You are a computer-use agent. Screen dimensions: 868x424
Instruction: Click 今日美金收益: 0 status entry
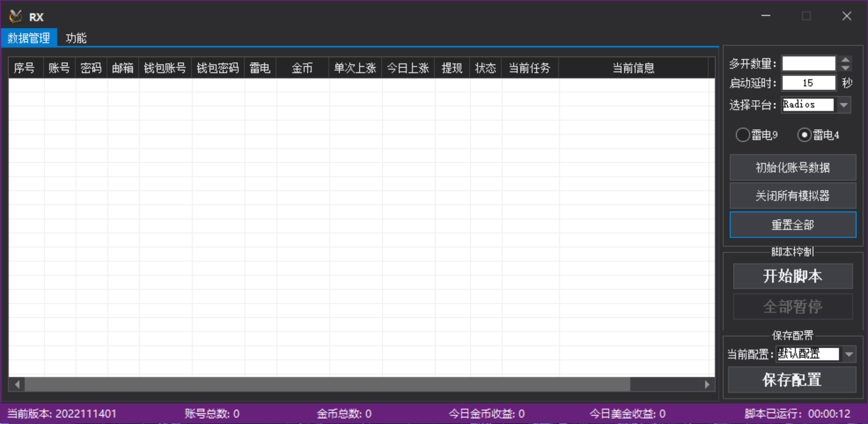[x=627, y=414]
